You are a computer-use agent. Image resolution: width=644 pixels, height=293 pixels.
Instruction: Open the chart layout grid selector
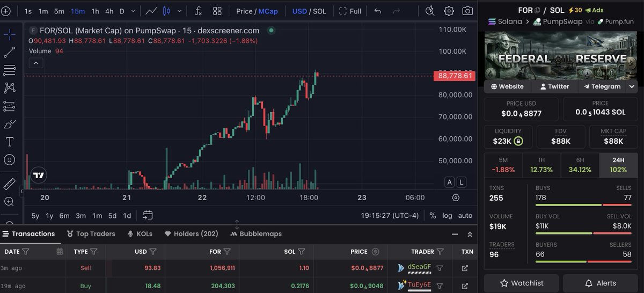point(217,11)
